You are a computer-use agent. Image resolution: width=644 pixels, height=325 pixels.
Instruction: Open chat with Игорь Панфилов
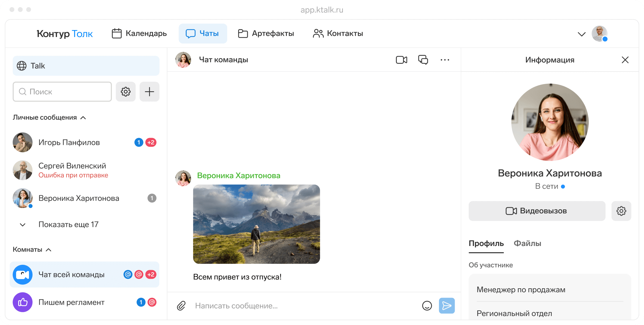tap(69, 143)
